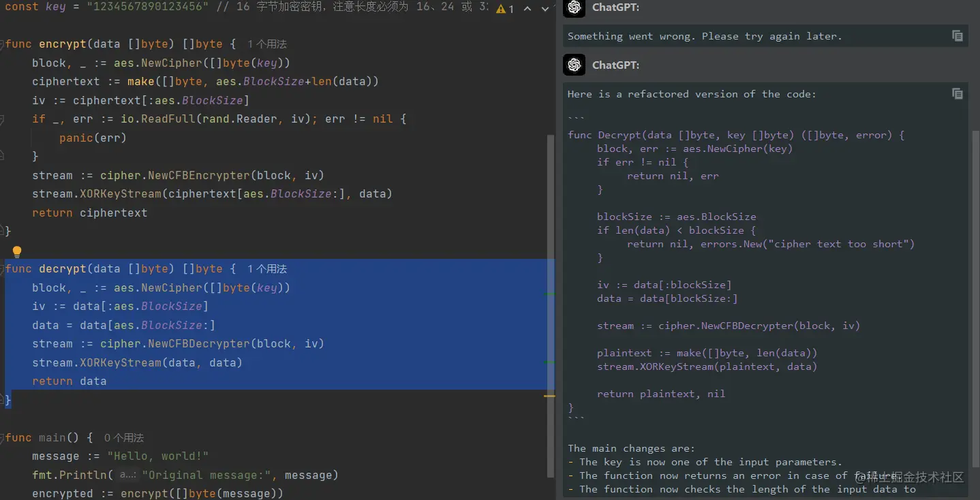This screenshot has width=980, height=500.
Task: Click the 'func main()' declaration
Action: tap(48, 437)
